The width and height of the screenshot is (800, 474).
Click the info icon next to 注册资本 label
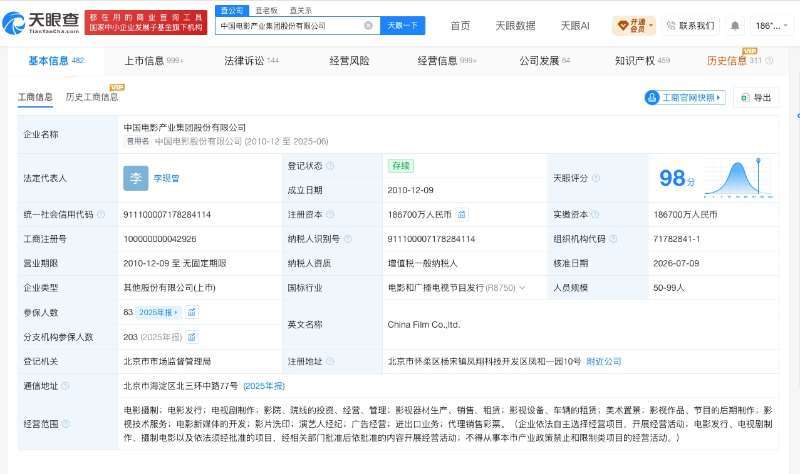tap(330, 214)
